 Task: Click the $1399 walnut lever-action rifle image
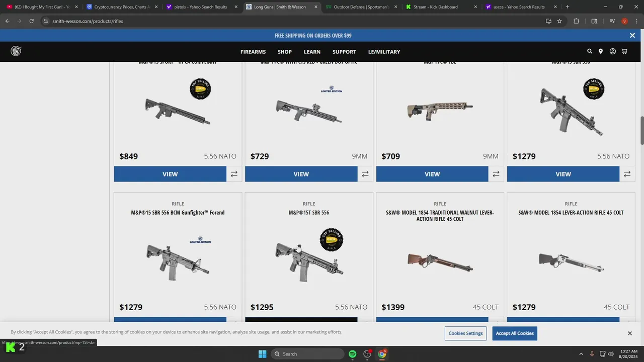tap(440, 261)
